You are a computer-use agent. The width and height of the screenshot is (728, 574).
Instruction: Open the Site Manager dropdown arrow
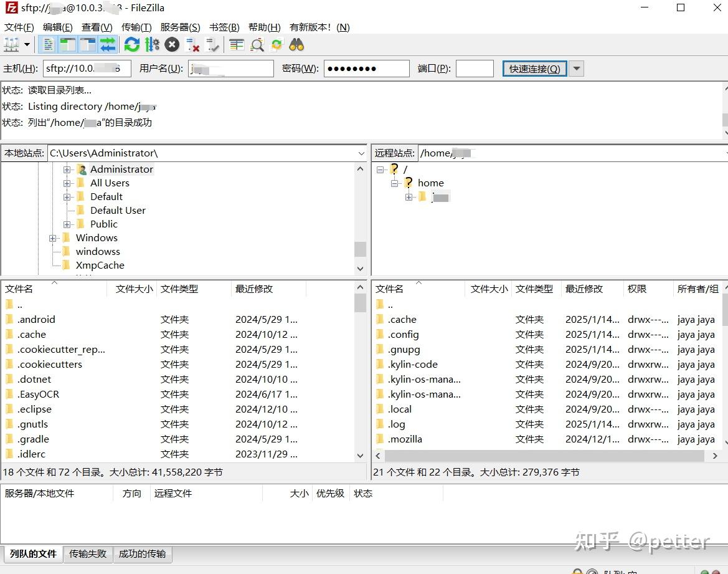[27, 44]
